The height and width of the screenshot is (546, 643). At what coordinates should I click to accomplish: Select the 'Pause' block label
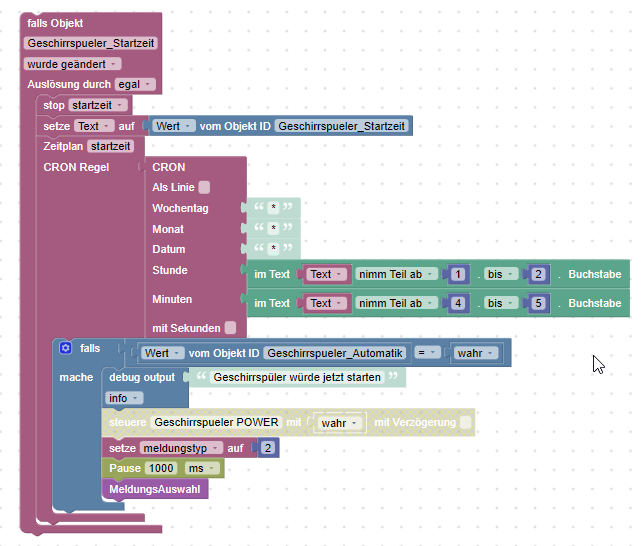125,468
